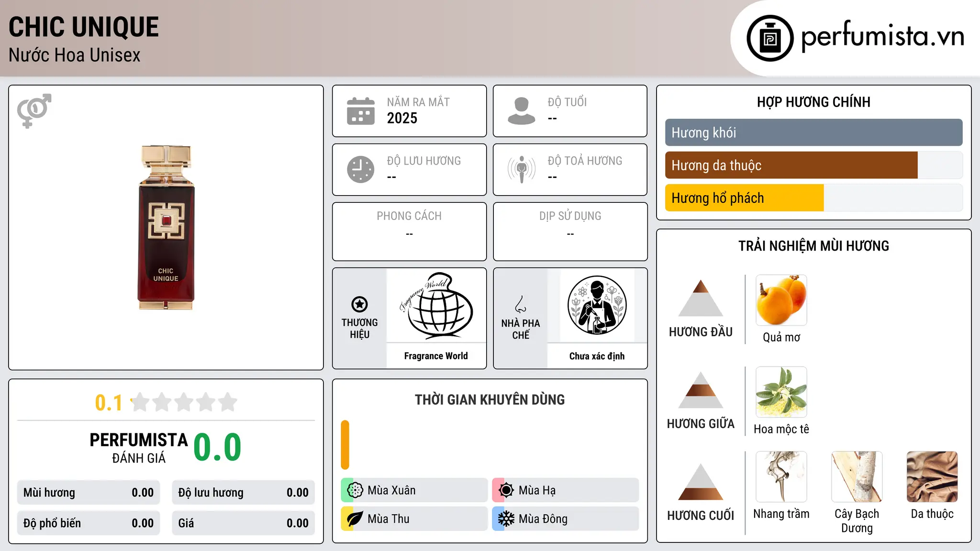Image resolution: width=980 pixels, height=551 pixels.
Task: Open the Quả mơ apricot note image
Action: pyautogui.click(x=781, y=300)
